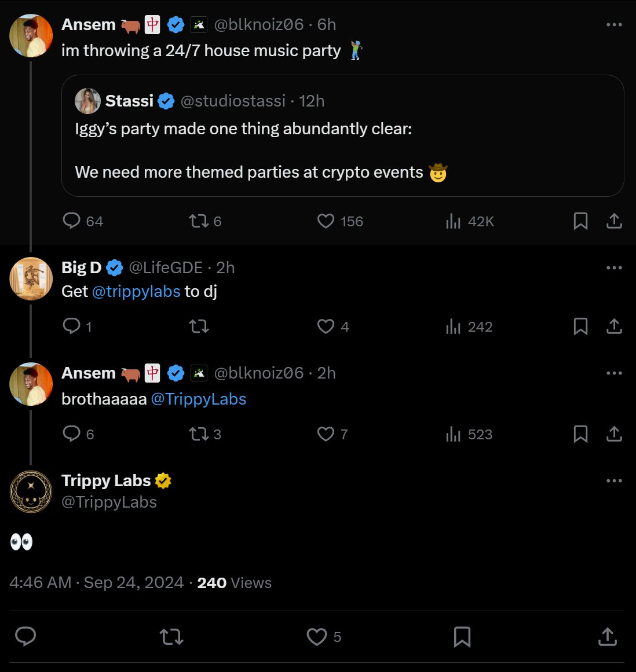The image size is (636, 672).
Task: Open Big D's profile picture
Action: pyautogui.click(x=31, y=278)
